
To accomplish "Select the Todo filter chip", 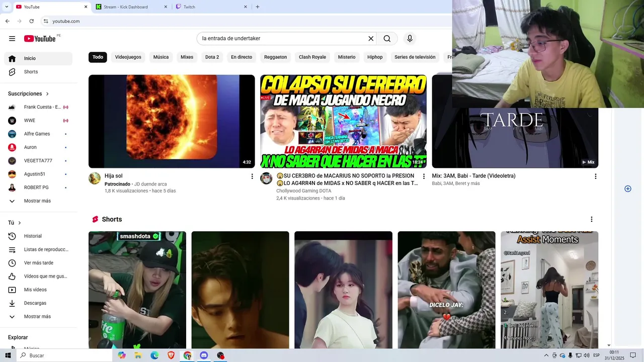I will click(x=98, y=57).
